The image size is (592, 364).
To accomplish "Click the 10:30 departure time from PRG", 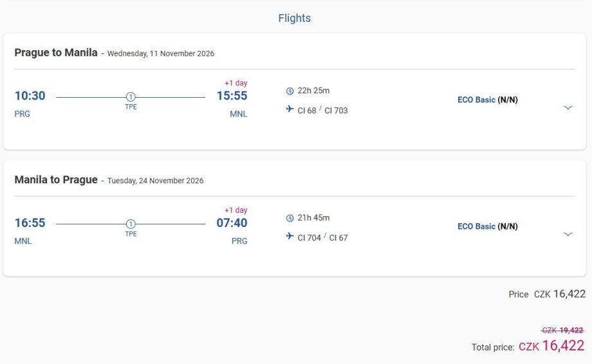I will (x=30, y=96).
